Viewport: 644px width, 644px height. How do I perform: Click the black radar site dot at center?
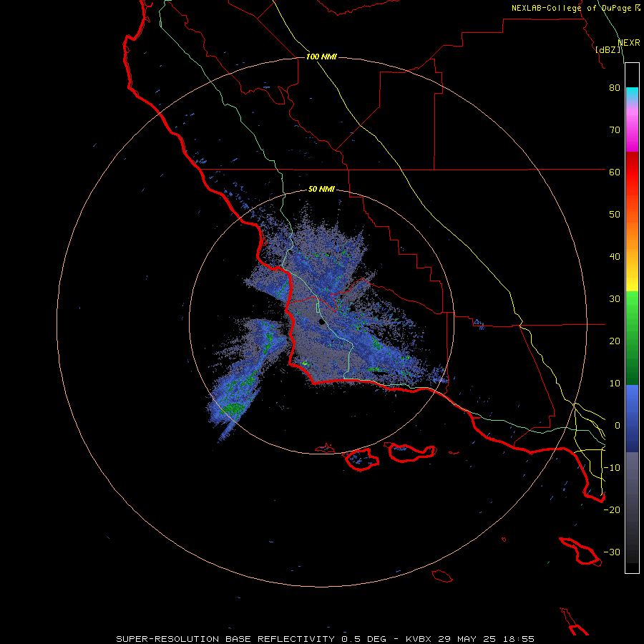click(321, 321)
